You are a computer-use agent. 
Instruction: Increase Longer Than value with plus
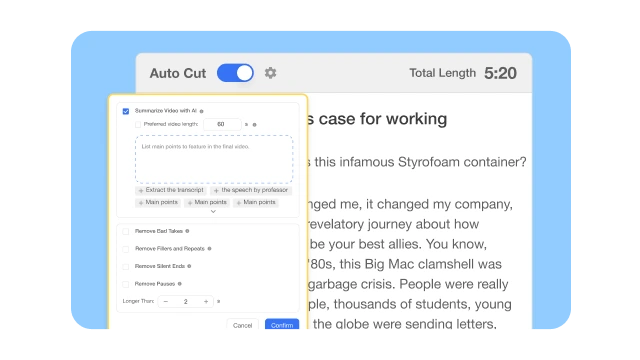(206, 302)
